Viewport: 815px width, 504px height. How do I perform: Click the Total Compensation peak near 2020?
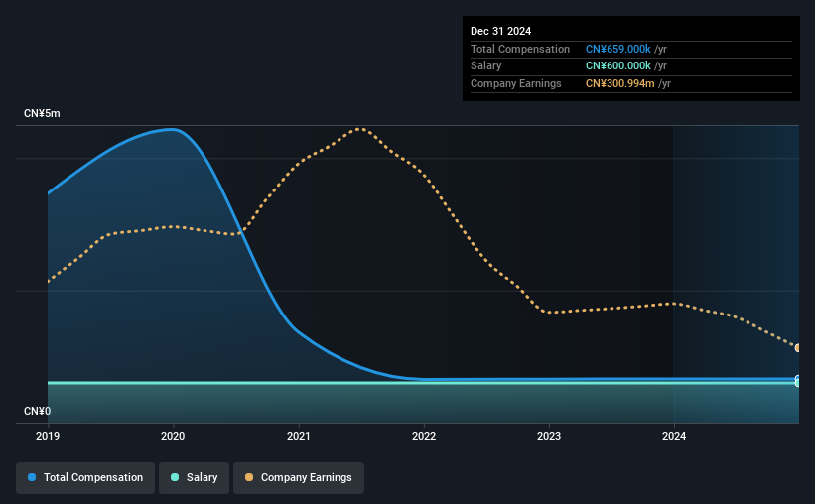click(172, 129)
